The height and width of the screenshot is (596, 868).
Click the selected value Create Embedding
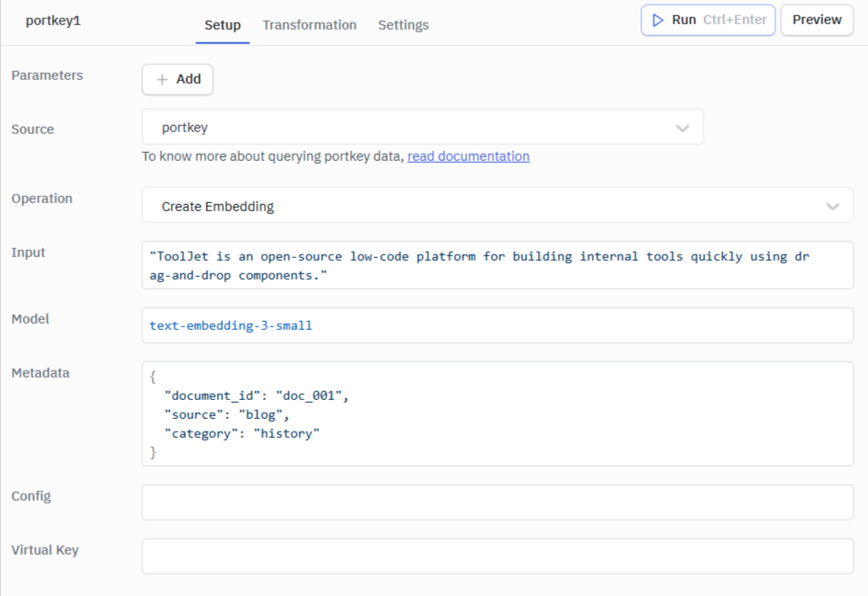pyautogui.click(x=218, y=207)
